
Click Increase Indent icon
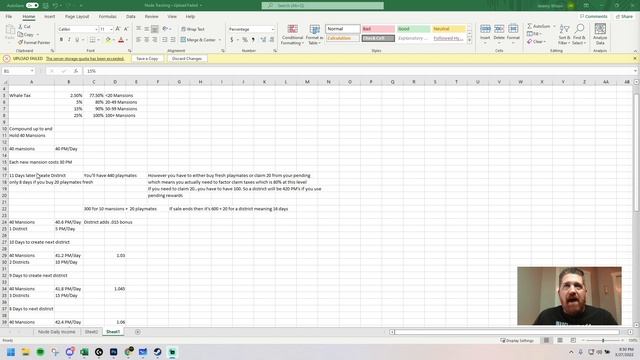click(x=173, y=40)
